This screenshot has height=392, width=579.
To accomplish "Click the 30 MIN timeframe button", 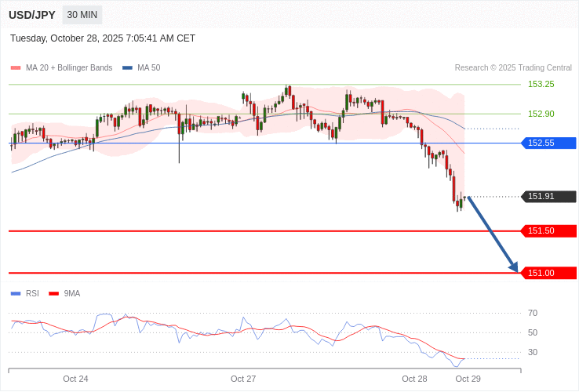I will point(82,15).
